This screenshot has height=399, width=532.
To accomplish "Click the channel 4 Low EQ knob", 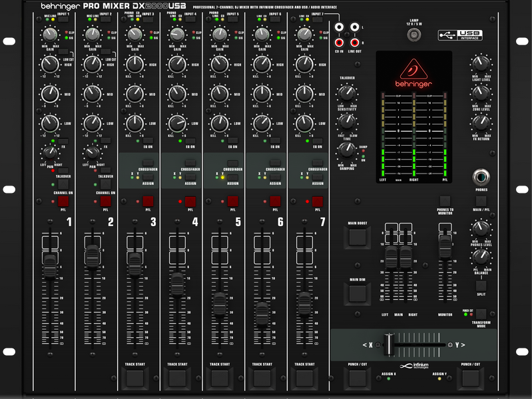I will [x=177, y=124].
